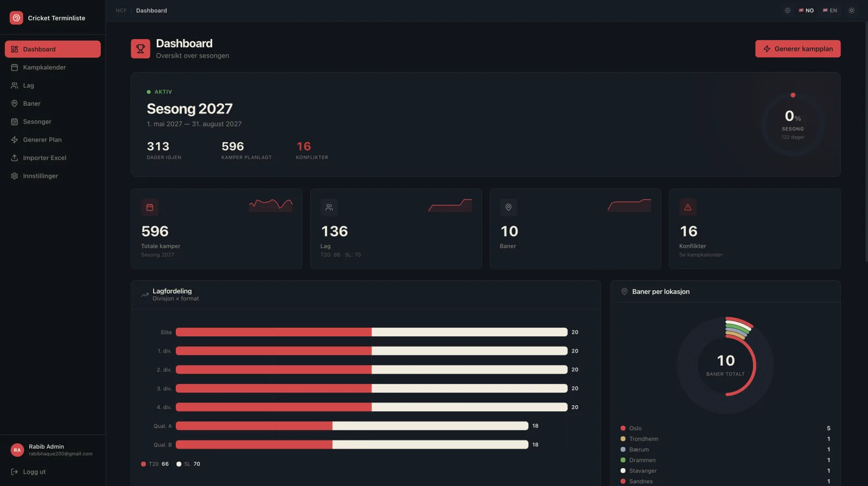
Task: Switch language to NO
Action: coord(806,10)
